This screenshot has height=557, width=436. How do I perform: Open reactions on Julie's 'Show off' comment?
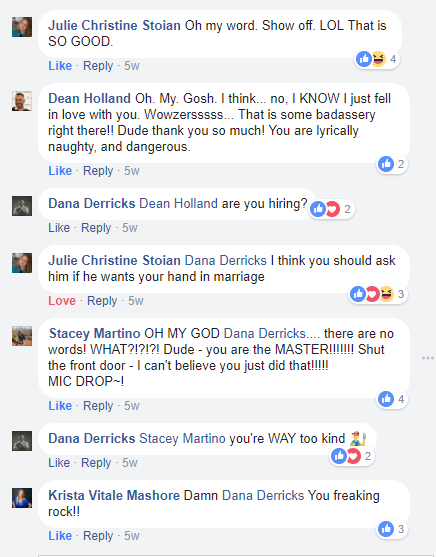point(377,59)
